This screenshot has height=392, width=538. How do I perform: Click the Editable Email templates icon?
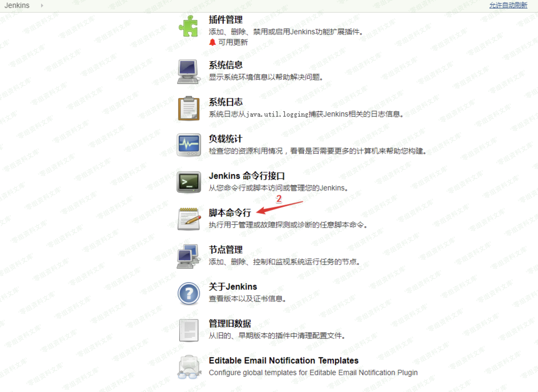(189, 367)
